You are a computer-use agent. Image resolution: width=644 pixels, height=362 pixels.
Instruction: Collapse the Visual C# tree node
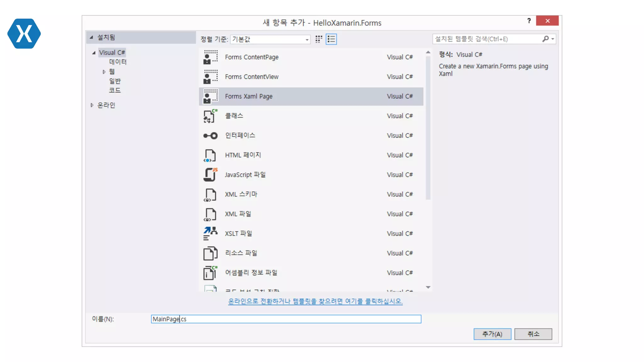tap(94, 53)
